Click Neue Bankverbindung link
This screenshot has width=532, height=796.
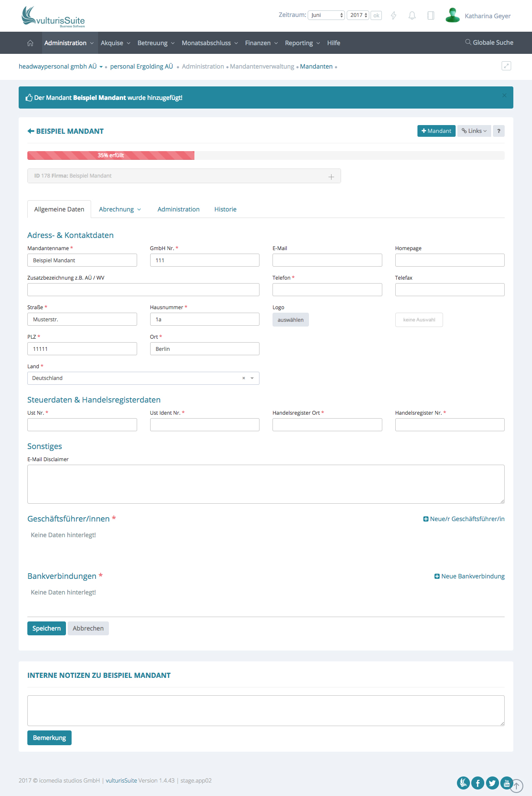(470, 576)
